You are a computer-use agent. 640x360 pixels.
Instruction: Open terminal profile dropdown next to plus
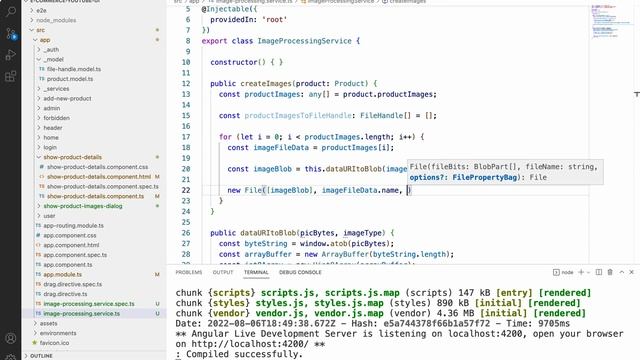pos(589,272)
